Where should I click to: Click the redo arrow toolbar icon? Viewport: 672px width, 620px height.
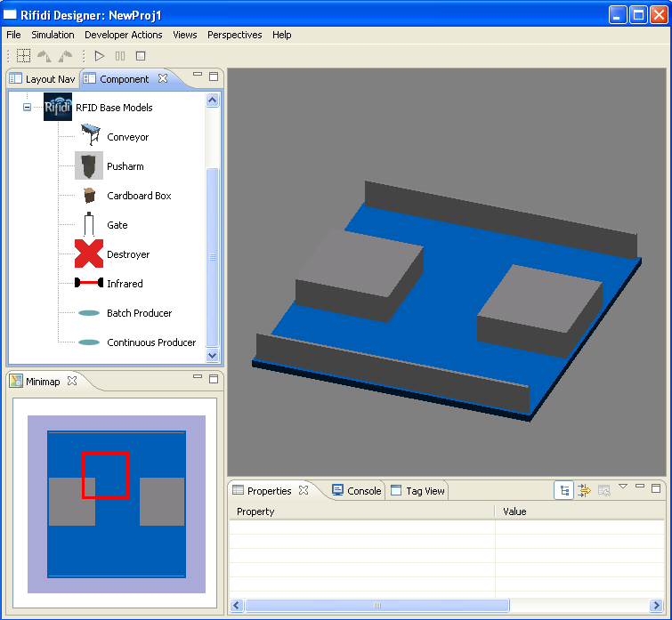(x=65, y=56)
